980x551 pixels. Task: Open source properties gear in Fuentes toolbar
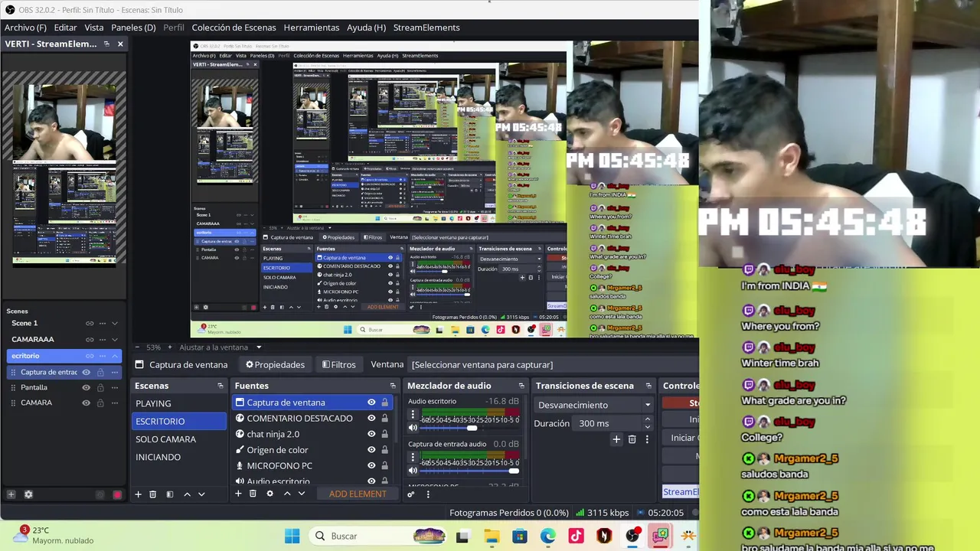tap(269, 494)
